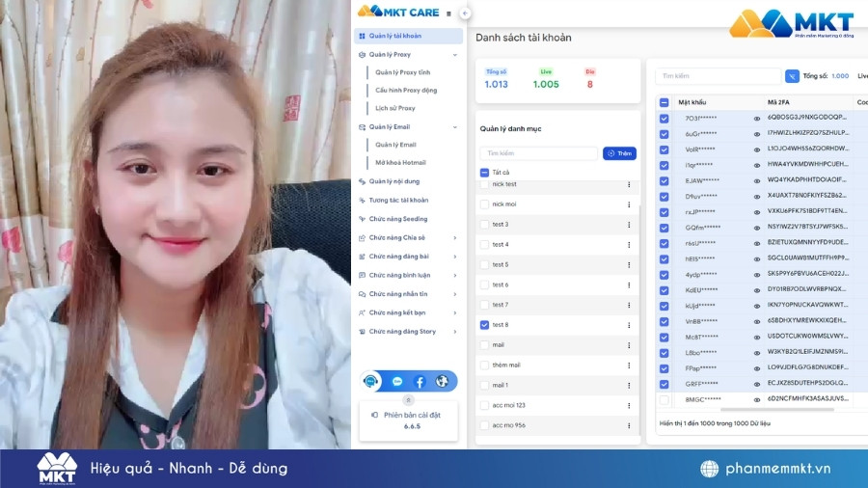
Task: Click Thêm button to add category
Action: (619, 153)
